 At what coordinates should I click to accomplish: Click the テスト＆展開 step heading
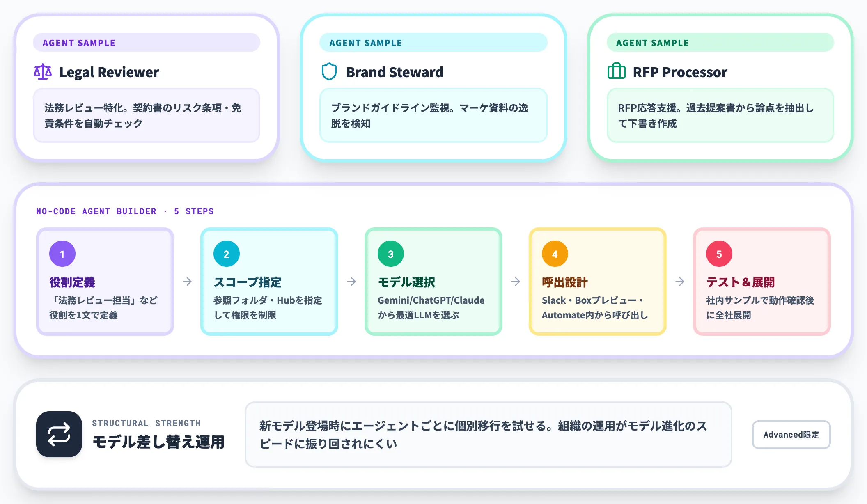tap(741, 282)
